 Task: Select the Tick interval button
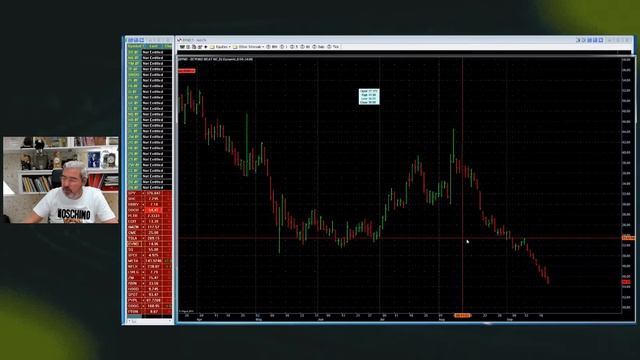333,47
